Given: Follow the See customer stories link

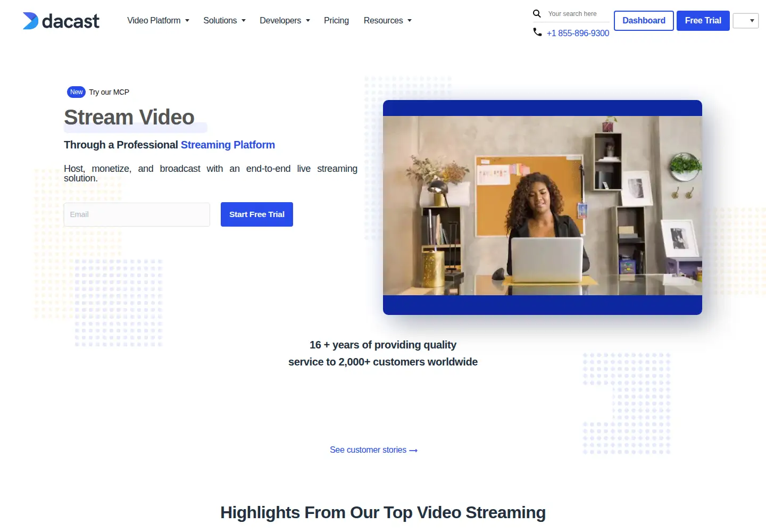Looking at the screenshot, I should point(373,450).
